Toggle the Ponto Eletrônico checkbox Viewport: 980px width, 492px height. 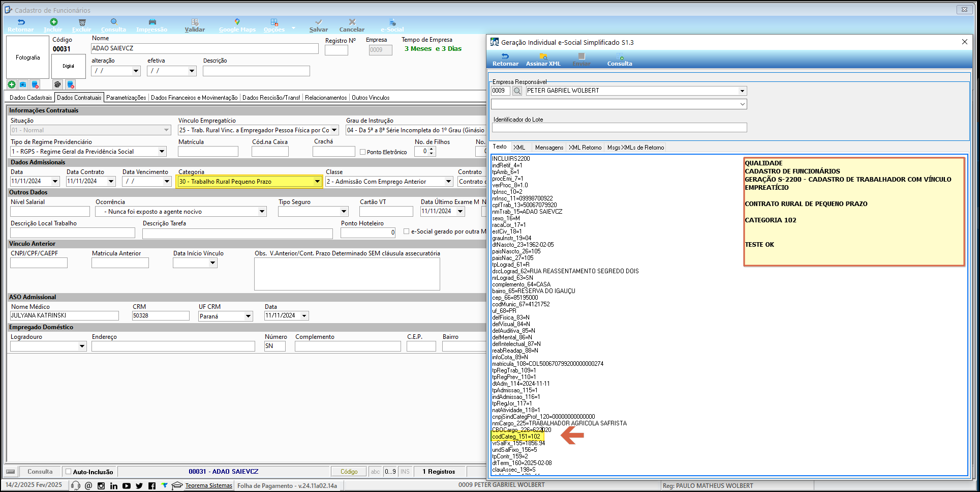click(362, 152)
